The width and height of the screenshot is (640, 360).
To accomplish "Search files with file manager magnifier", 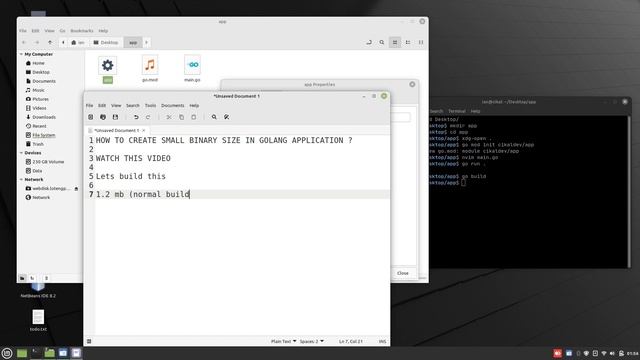I will click(382, 42).
